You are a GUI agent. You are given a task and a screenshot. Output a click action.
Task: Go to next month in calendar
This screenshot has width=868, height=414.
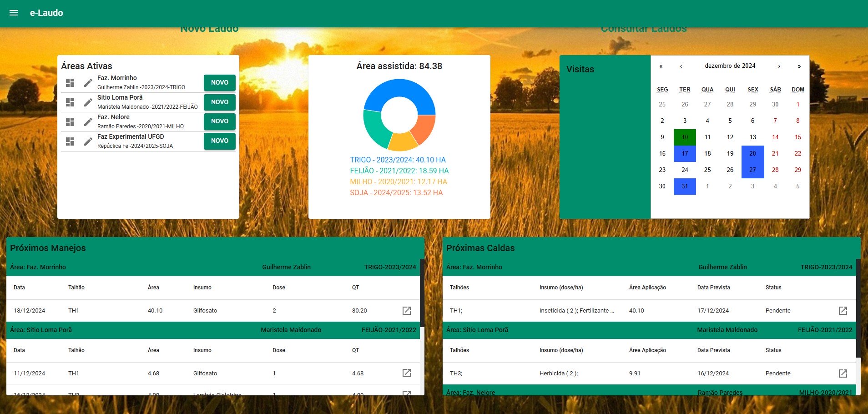point(779,66)
